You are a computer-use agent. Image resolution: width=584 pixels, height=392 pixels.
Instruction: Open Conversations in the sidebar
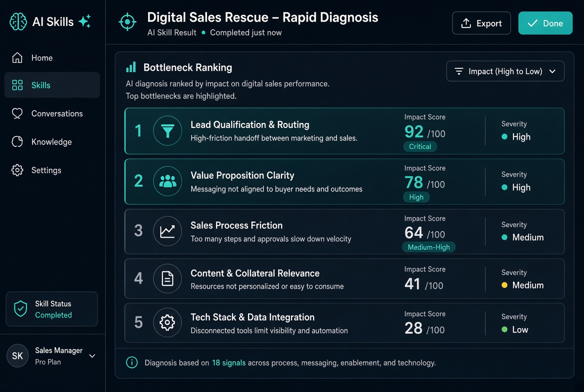52,113
